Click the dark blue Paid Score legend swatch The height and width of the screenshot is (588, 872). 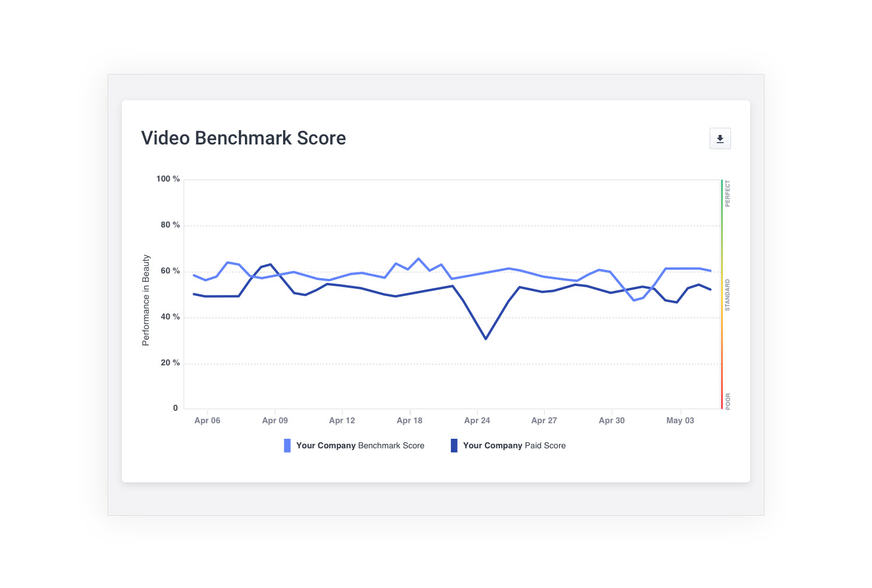[x=454, y=445]
